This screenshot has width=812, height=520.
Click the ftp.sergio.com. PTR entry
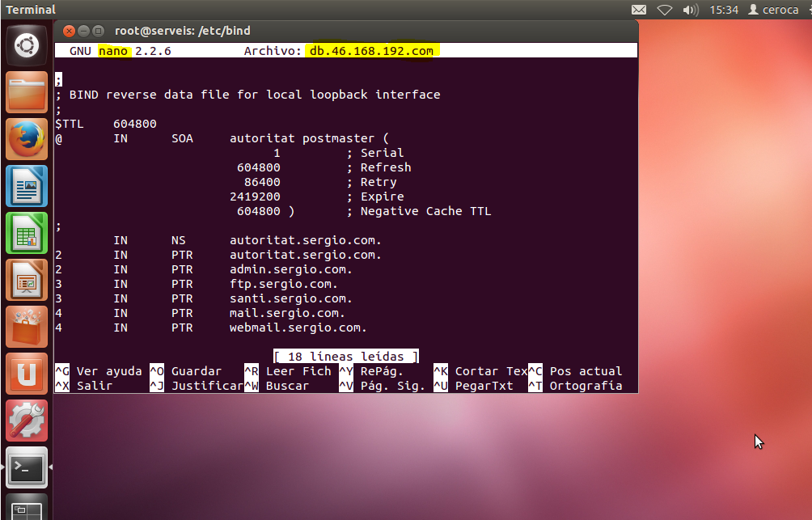tap(284, 284)
